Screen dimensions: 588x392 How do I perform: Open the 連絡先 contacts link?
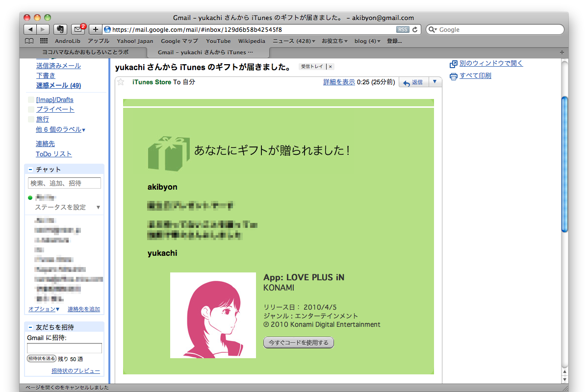pos(46,144)
